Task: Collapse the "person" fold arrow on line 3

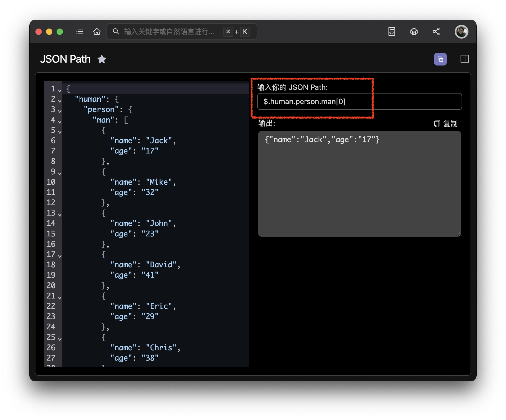Action: tap(60, 111)
